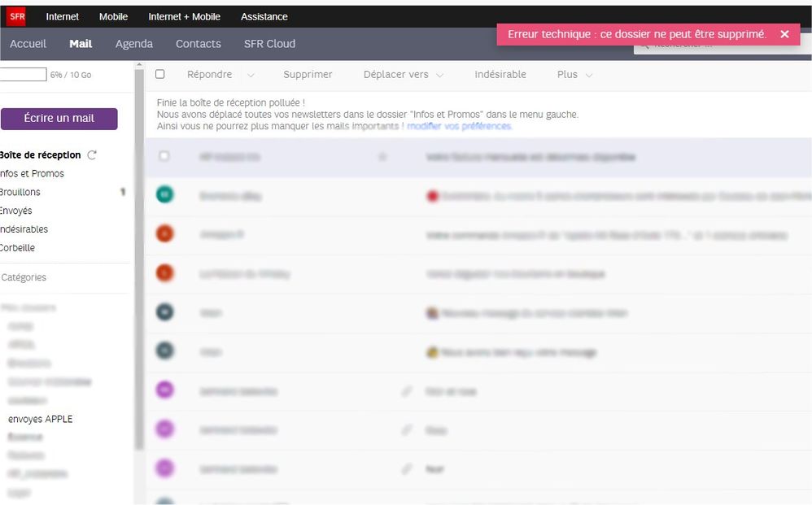Click the Supprimer button

click(308, 75)
